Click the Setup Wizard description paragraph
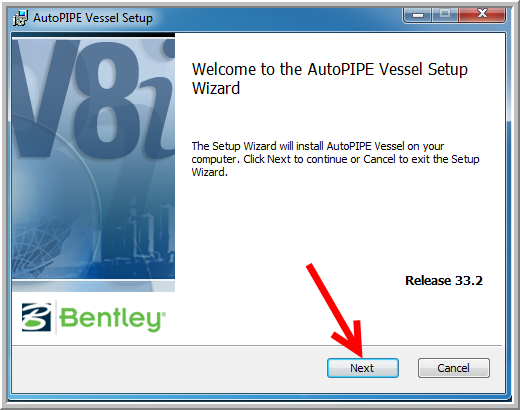520x410 pixels. click(x=335, y=159)
